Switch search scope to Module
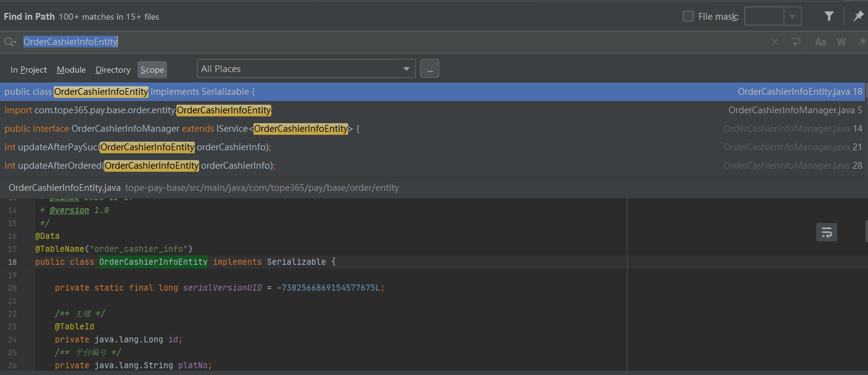Screen dimensions: 868x375 (71, 70)
